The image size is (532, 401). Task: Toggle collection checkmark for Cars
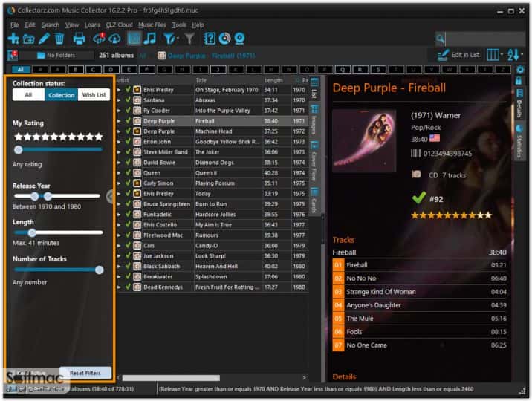128,245
